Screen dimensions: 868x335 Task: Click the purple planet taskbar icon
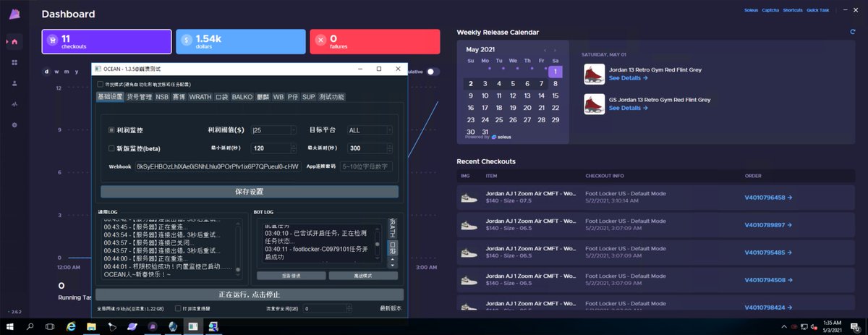pos(132,327)
